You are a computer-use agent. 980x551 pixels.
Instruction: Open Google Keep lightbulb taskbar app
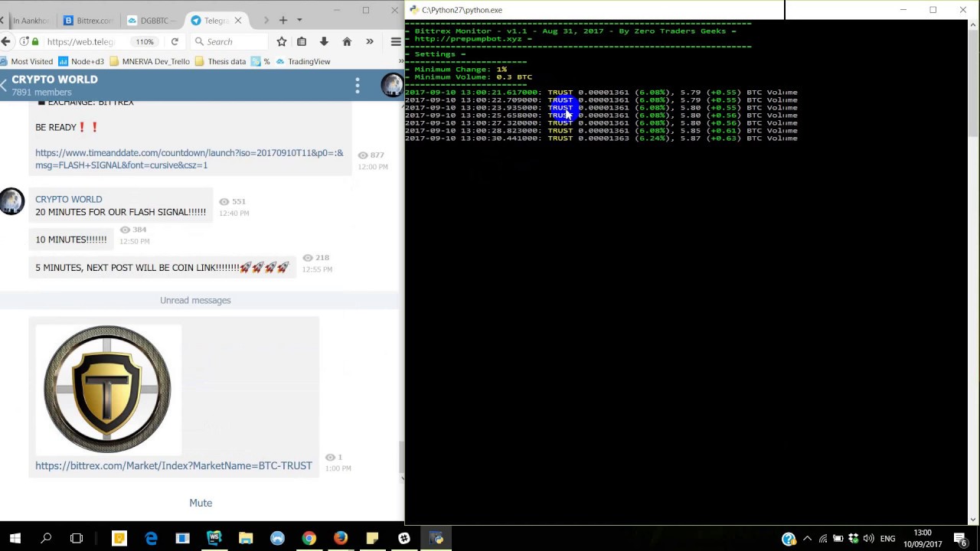tap(119, 538)
